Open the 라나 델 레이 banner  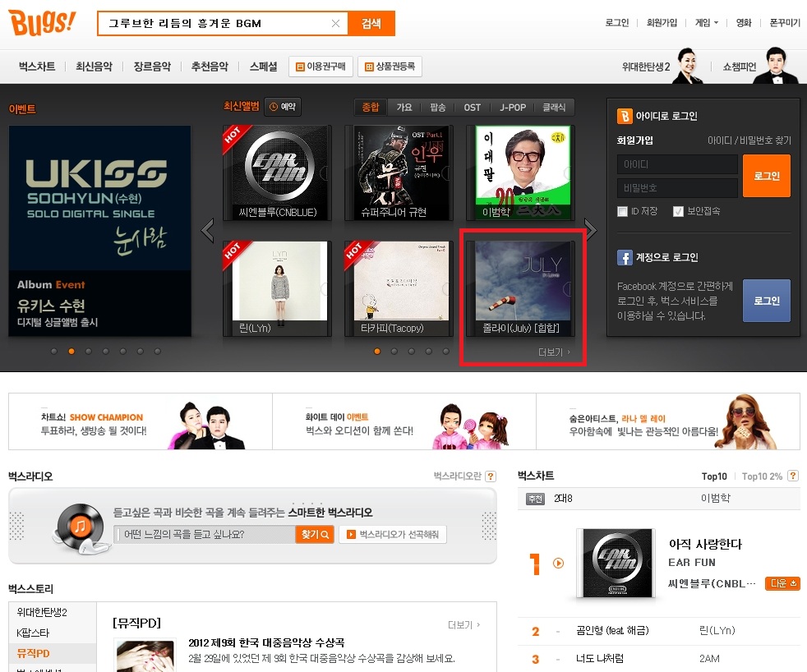(668, 421)
